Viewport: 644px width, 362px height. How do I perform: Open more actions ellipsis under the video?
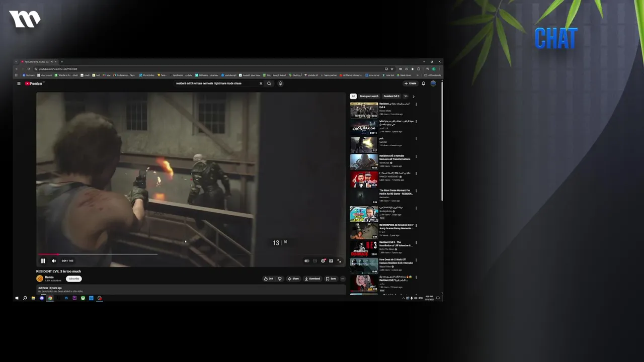343,279
